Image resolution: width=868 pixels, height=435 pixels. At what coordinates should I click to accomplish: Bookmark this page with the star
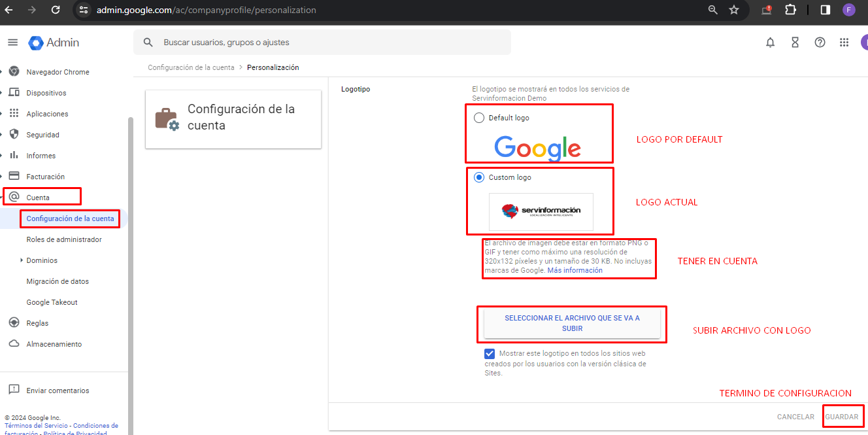(x=734, y=10)
